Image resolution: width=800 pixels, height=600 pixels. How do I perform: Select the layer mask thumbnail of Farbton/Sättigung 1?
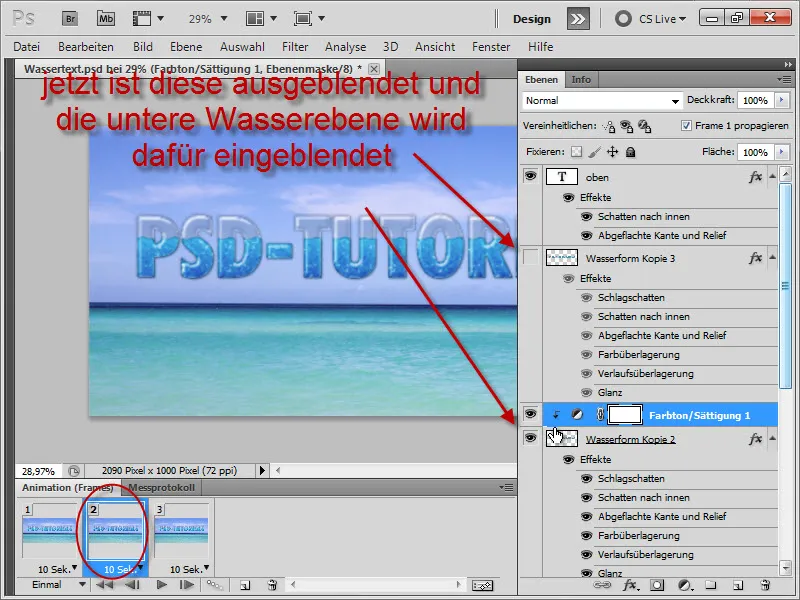(625, 415)
